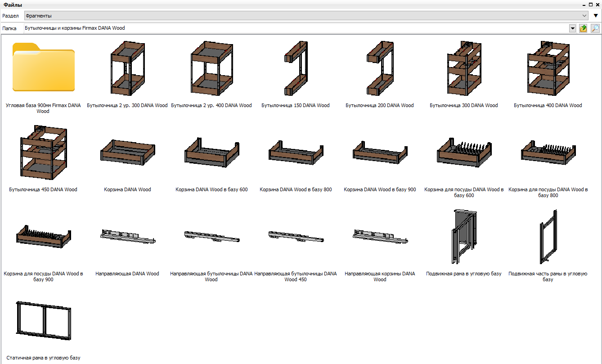Pick the Бутылочница 200 DANA Wood fragment icon

click(380, 68)
